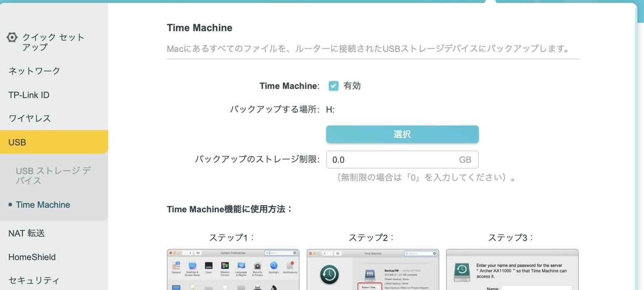Open the セキュリティ menu

[x=34, y=280]
